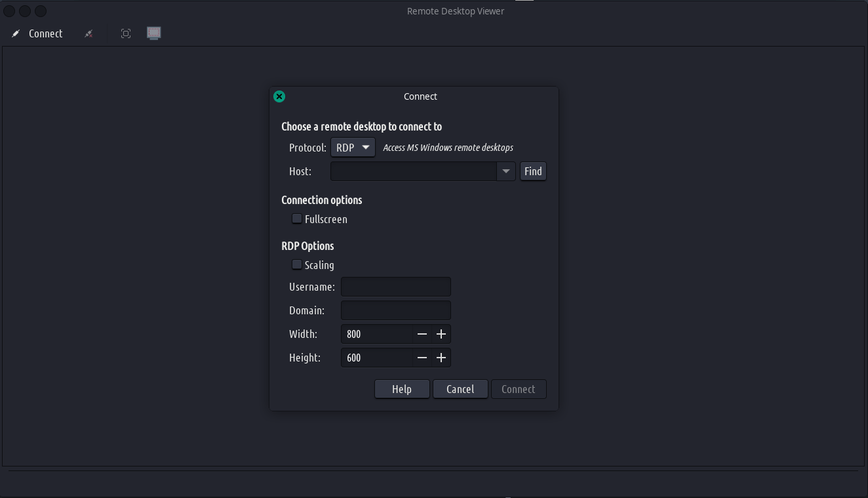Viewport: 868px width, 498px height.
Task: Click the Height value field showing 600
Action: coord(377,358)
